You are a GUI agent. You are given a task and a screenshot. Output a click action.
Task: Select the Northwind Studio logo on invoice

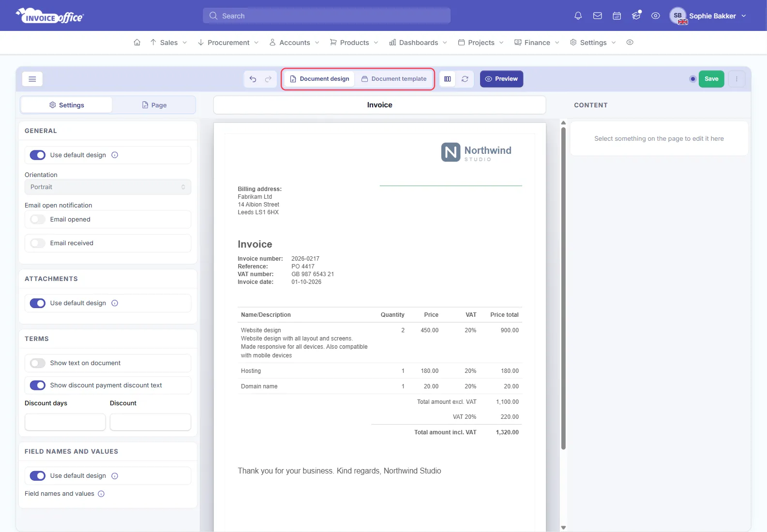coord(476,152)
